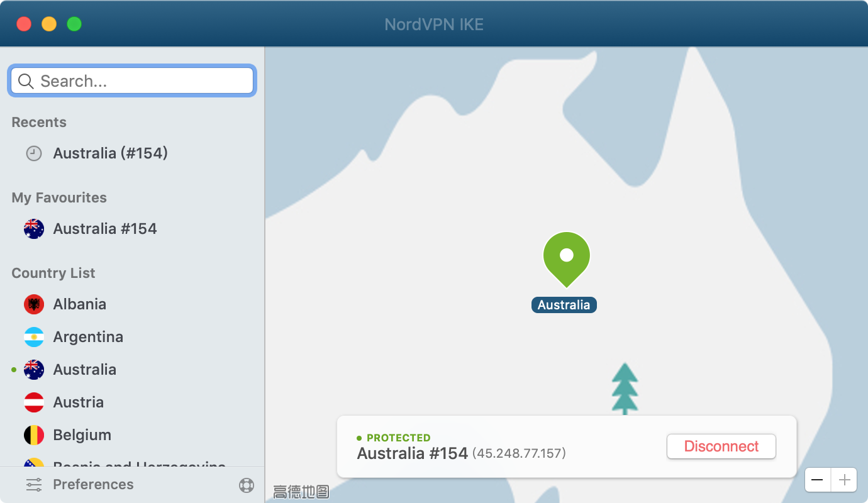Viewport: 868px width, 503px height.
Task: Click the Recents section header
Action: [39, 122]
